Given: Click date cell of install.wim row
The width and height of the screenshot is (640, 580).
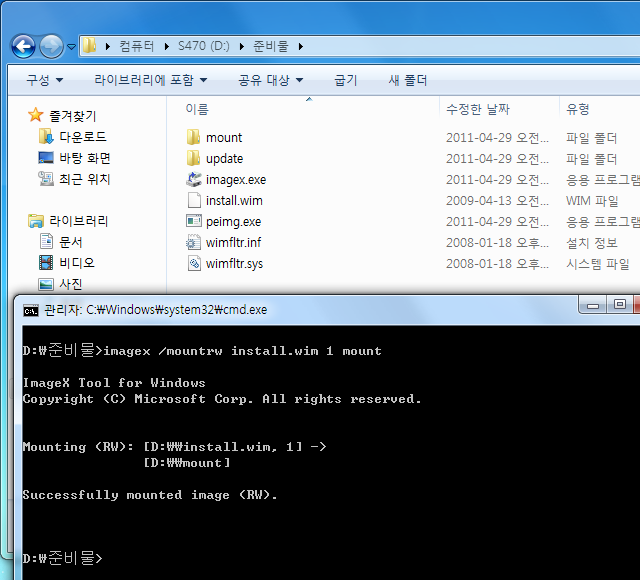Looking at the screenshot, I should click(x=498, y=201).
